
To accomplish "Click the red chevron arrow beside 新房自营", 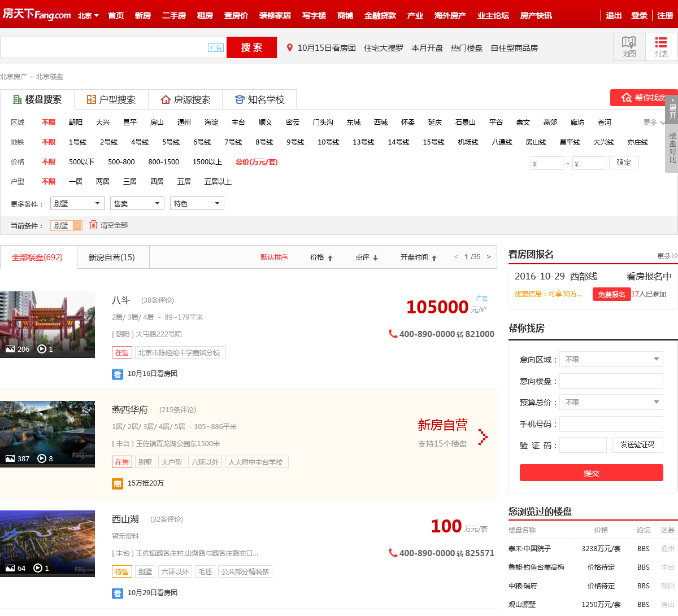I will coord(483,436).
